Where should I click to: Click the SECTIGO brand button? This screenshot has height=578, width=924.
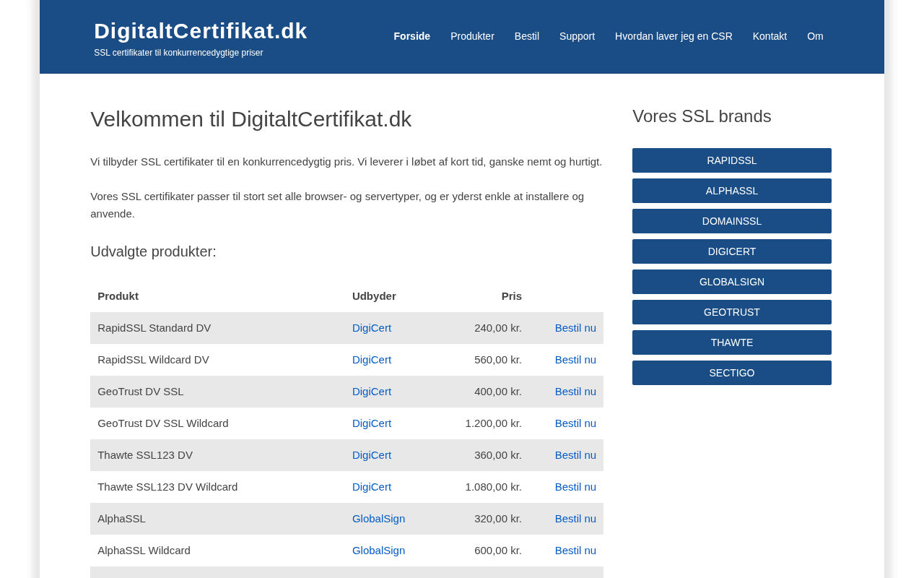(x=731, y=373)
